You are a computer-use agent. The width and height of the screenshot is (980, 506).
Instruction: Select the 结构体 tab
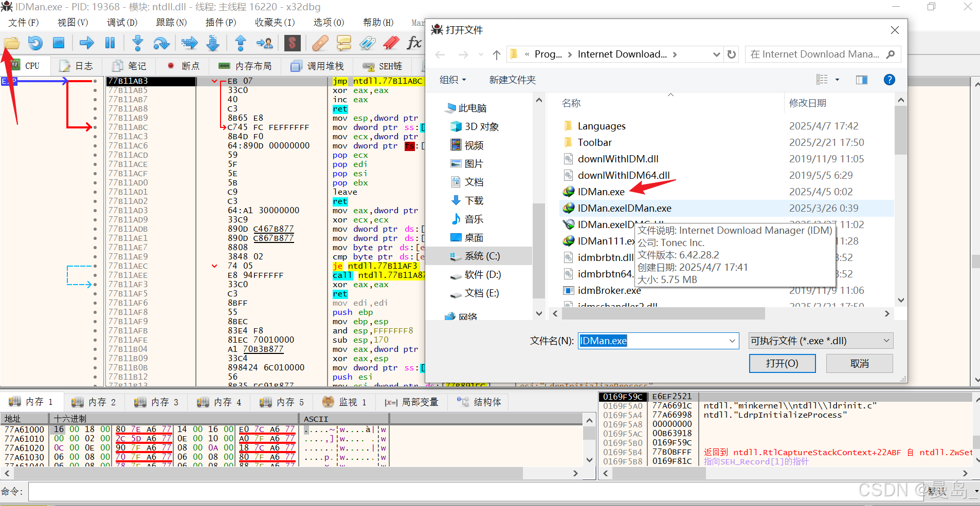coord(479,402)
